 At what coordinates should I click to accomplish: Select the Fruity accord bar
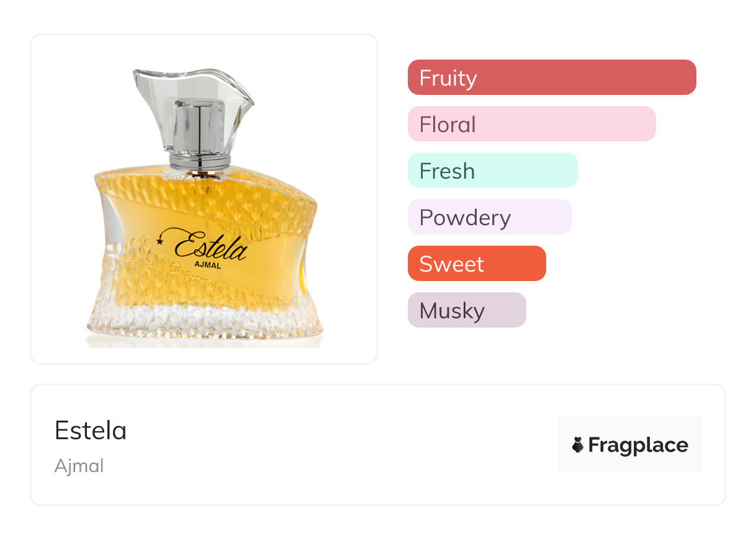tap(551, 78)
